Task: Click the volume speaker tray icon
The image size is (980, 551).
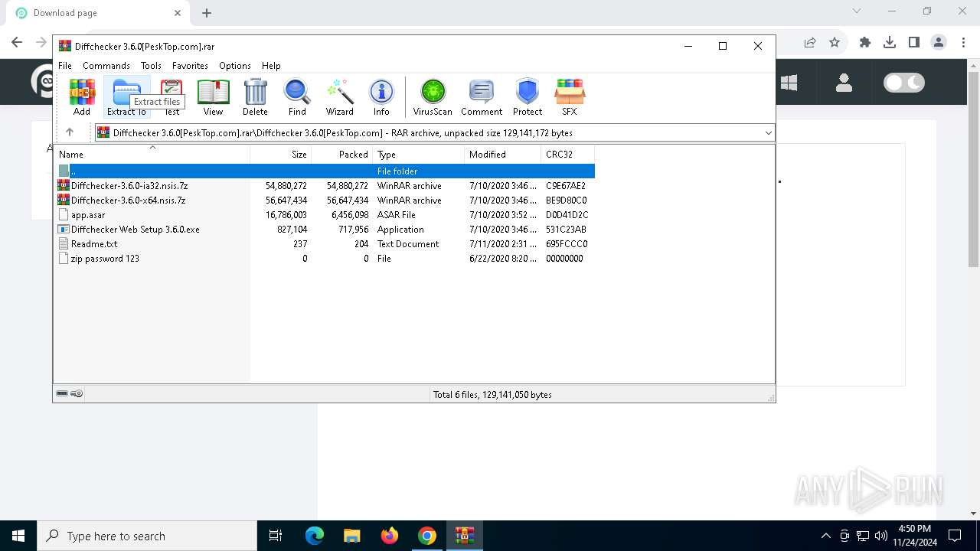Action: coord(881,536)
